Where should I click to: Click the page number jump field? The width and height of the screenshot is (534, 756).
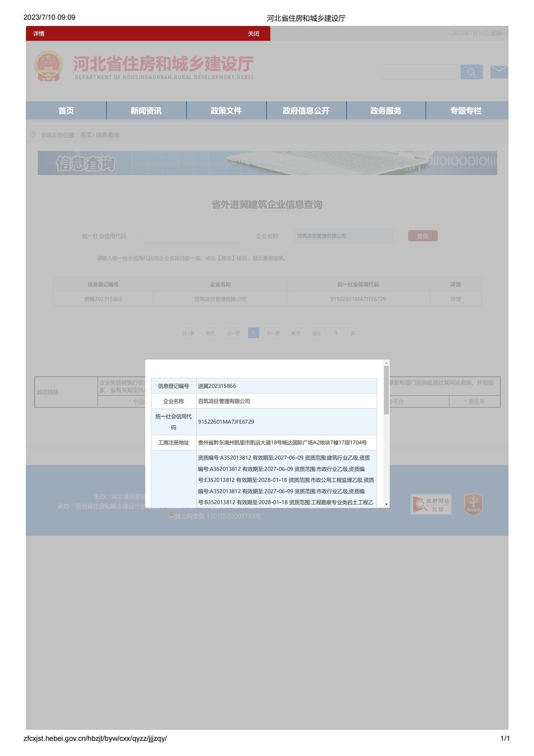tap(336, 333)
